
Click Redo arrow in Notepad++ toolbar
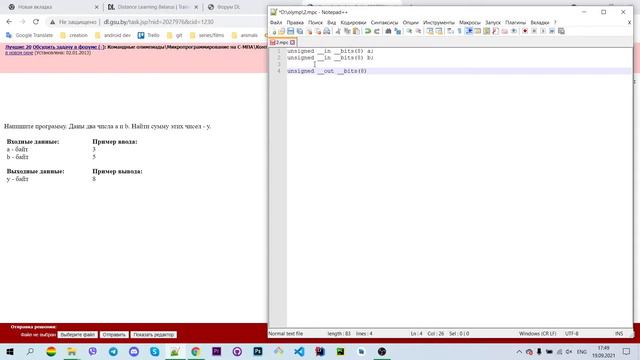377,31
